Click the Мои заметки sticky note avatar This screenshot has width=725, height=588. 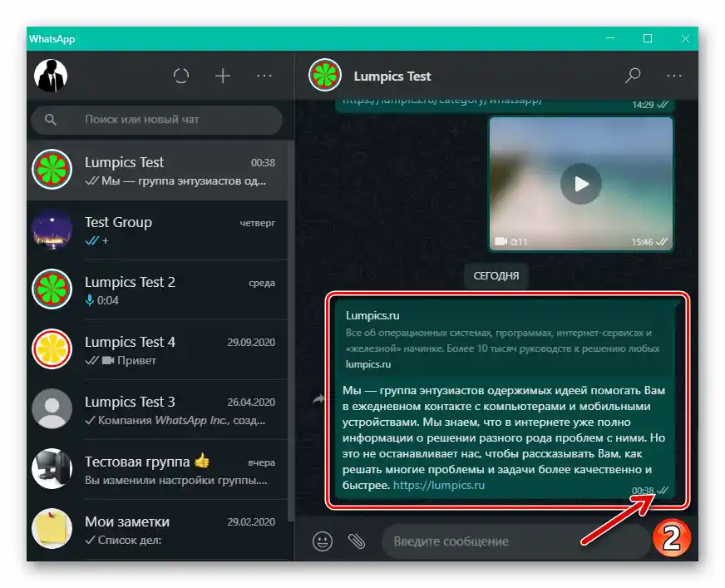[x=52, y=529]
